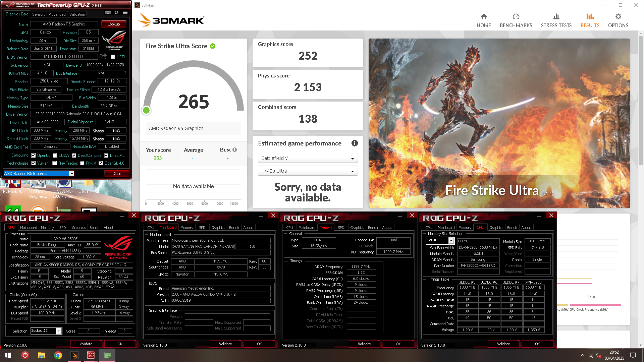The width and height of the screenshot is (644, 362).
Task: Toggle Ray Tracing checkbox
Action: (55, 163)
